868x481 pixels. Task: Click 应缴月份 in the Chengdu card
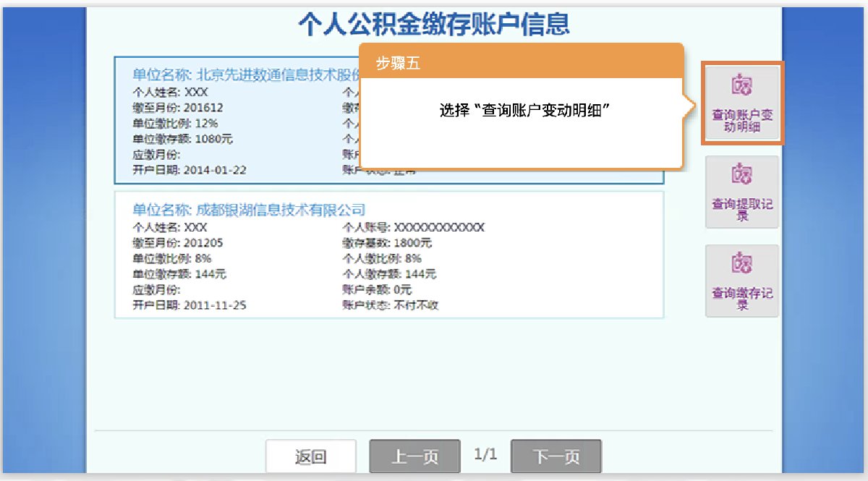156,290
